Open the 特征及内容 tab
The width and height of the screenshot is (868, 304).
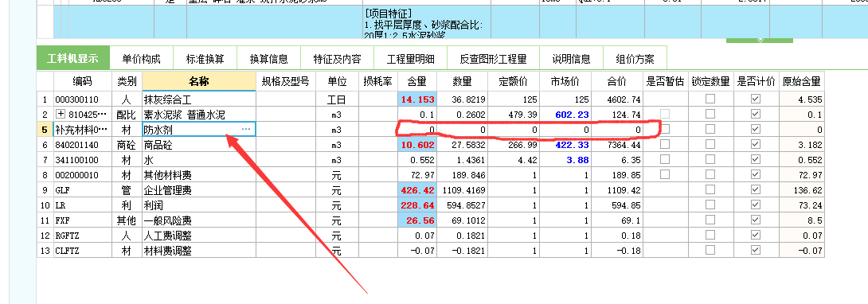(x=337, y=59)
